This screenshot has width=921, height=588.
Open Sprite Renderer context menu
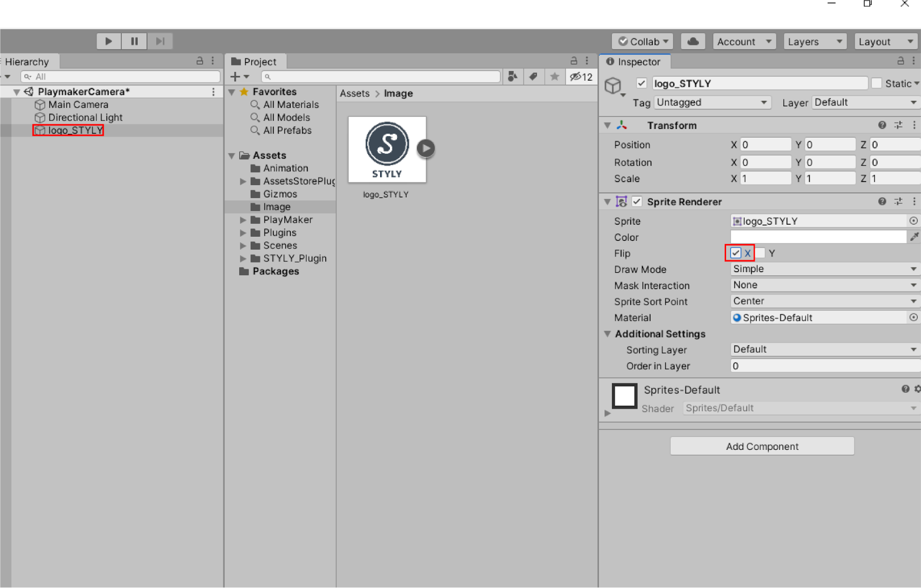point(914,202)
